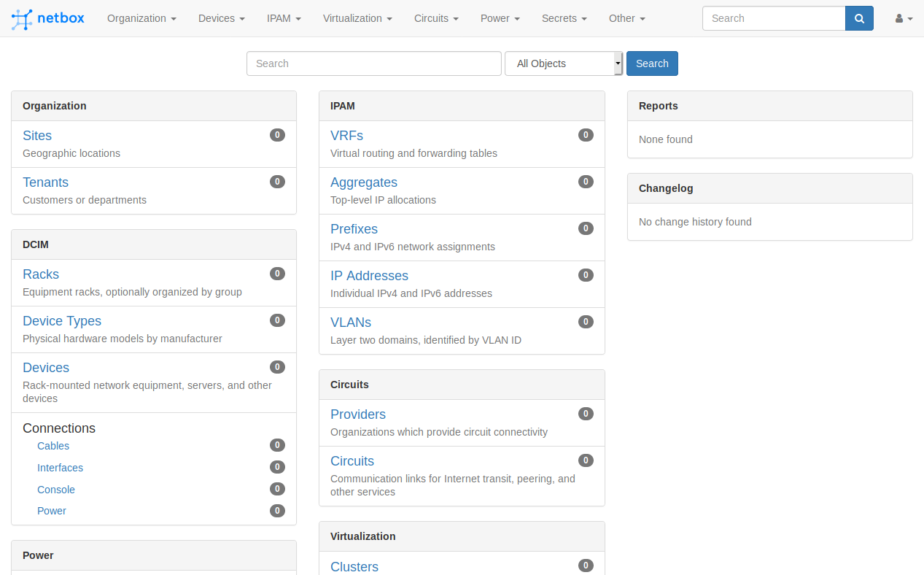View the VRFs list
Image resolution: width=924 pixels, height=575 pixels.
[346, 136]
